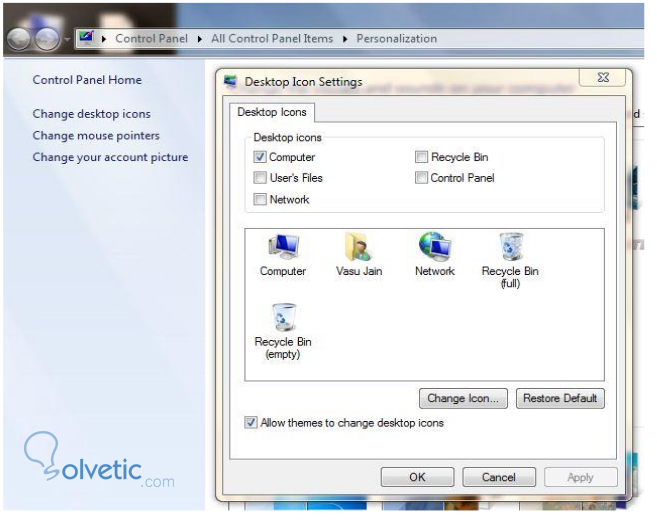This screenshot has height=521, width=657.
Task: Uncheck the Computer checkbox
Action: pyautogui.click(x=260, y=157)
